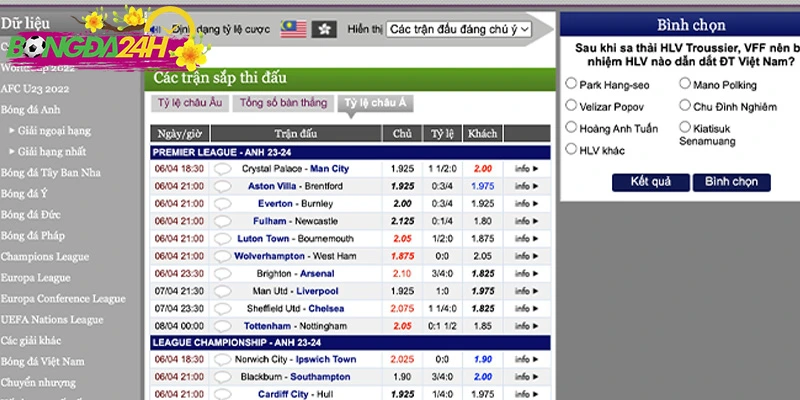Open Champions League sidebar link
The image size is (800, 400).
44,257
